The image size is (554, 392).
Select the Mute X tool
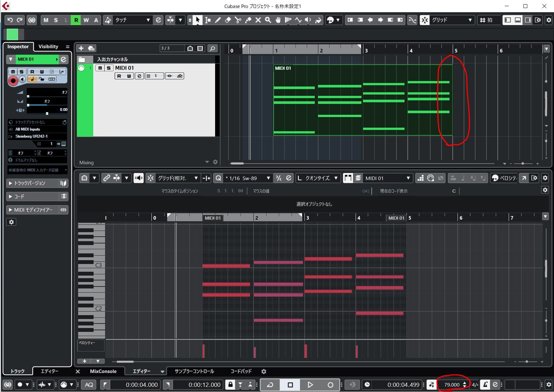(x=258, y=20)
